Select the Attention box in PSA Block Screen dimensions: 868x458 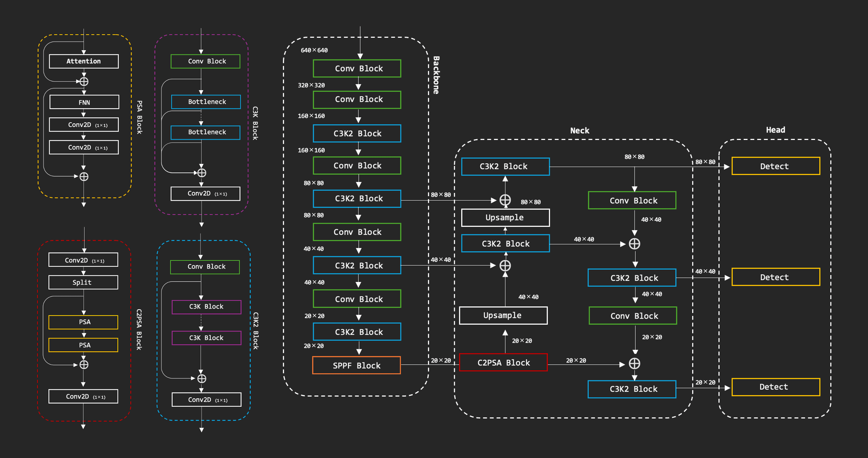[84, 61]
